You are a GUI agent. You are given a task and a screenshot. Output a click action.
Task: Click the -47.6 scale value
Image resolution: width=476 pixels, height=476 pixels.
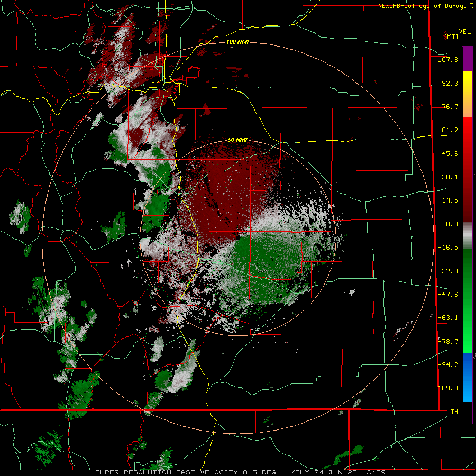[448, 295]
